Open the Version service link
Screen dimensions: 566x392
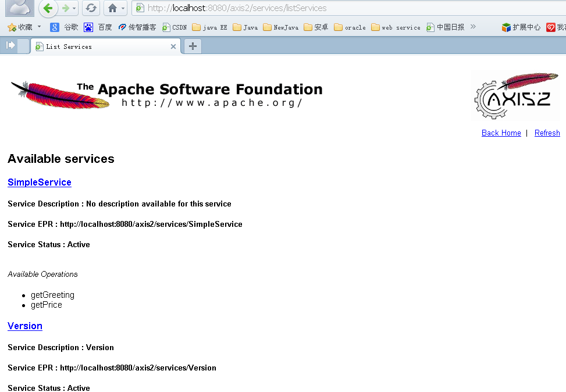click(24, 326)
